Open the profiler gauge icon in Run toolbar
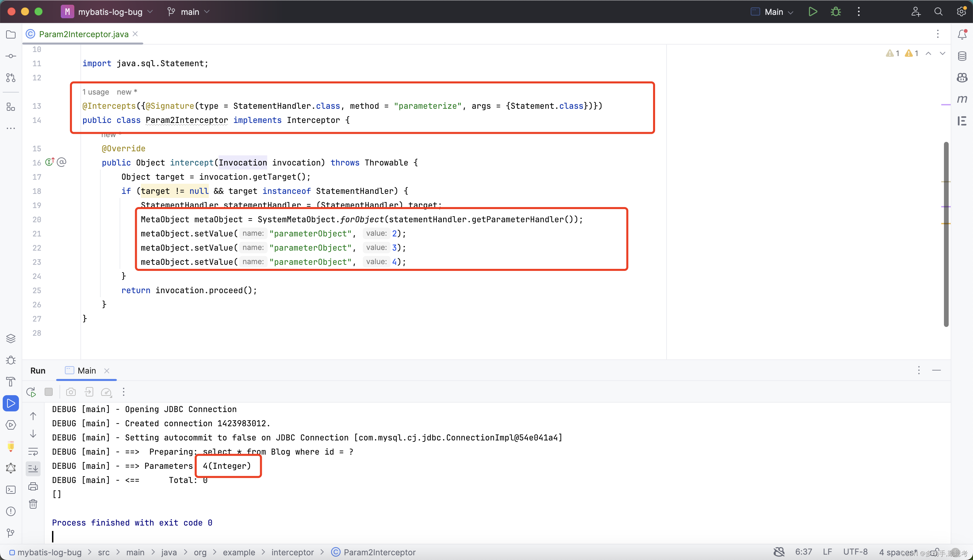The width and height of the screenshot is (973, 560). click(x=106, y=392)
